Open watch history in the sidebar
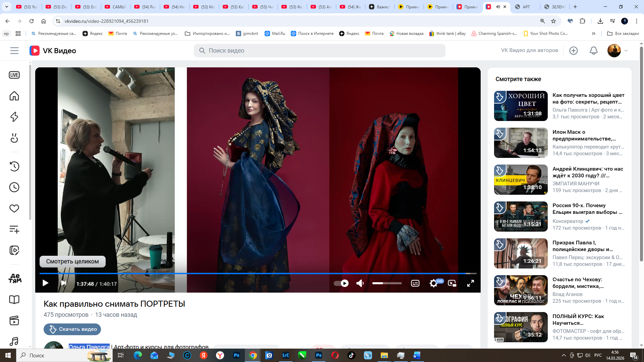This screenshot has width=644, height=362. click(x=14, y=166)
